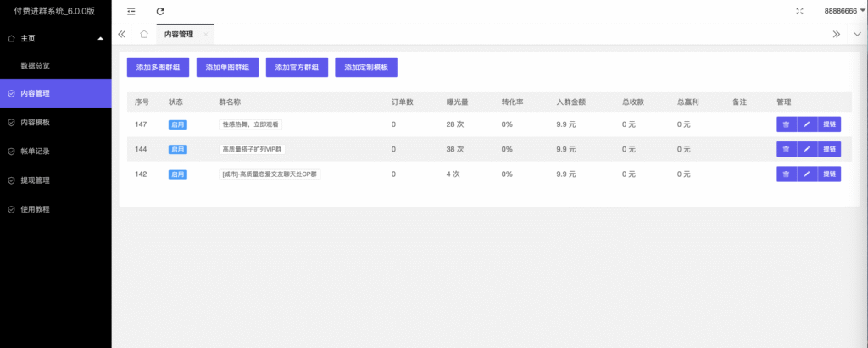Viewport: 868px width, 348px height.
Task: Collapse the sidebar with the menu fold icon
Action: click(x=131, y=11)
